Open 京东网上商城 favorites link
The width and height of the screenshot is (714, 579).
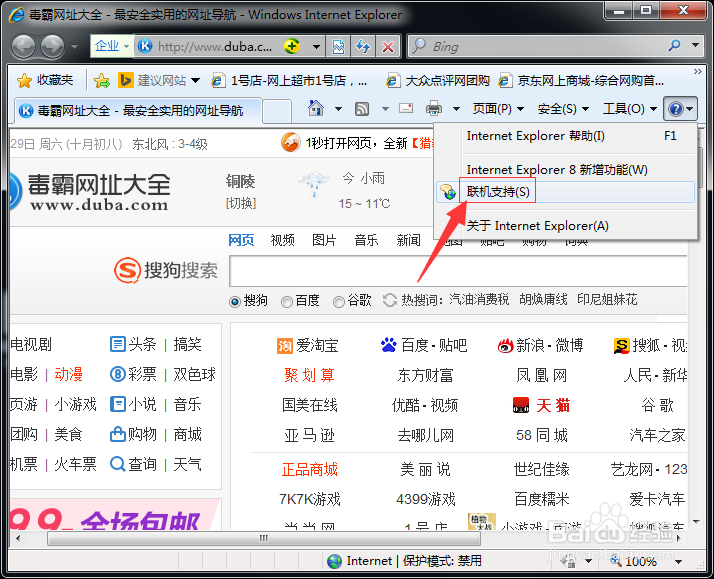[581, 81]
